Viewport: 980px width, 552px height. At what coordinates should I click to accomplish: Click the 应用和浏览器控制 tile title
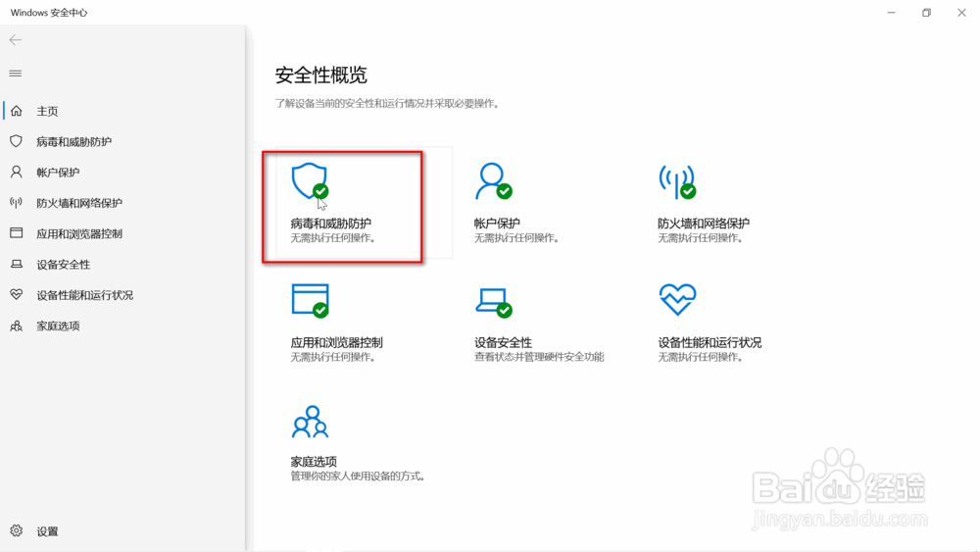pos(336,342)
